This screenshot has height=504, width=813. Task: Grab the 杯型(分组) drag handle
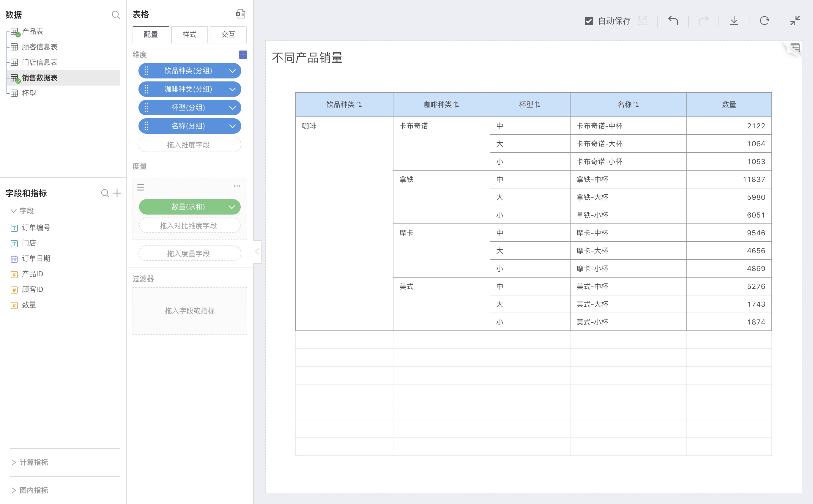(x=146, y=107)
